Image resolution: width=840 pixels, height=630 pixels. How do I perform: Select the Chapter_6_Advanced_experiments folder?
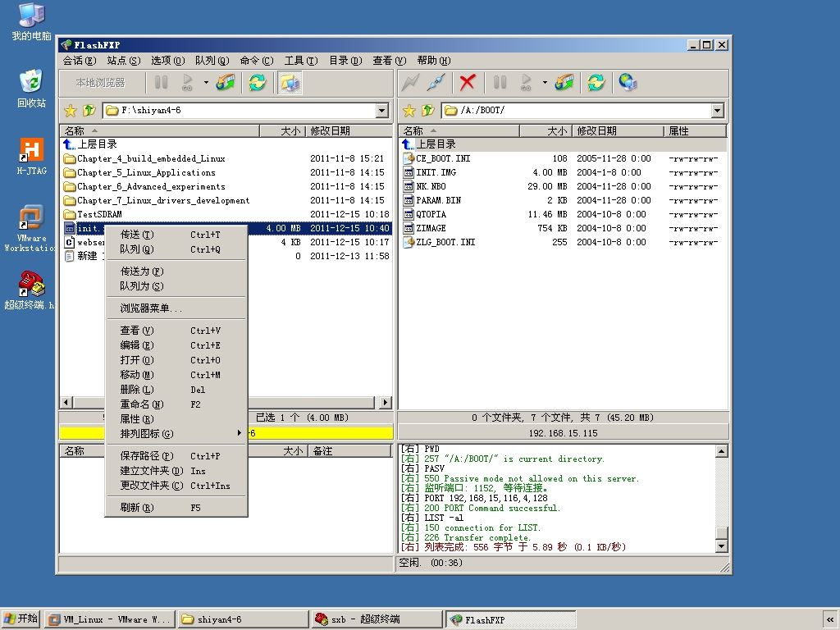click(151, 186)
